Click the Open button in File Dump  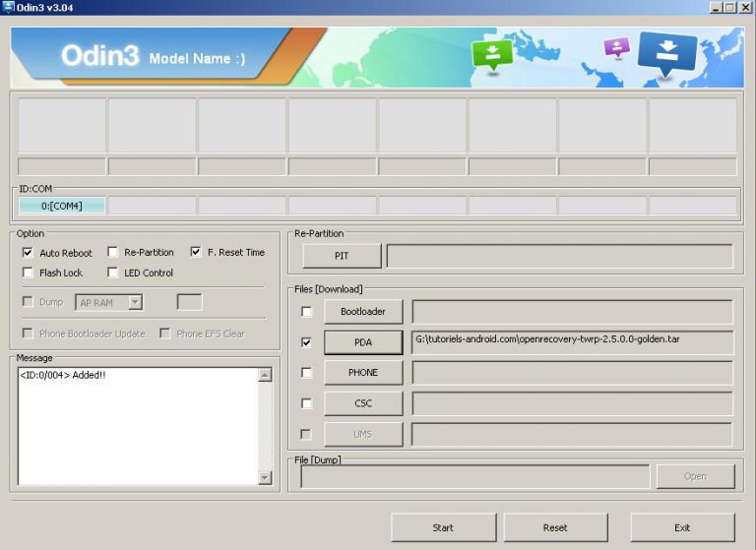click(695, 476)
